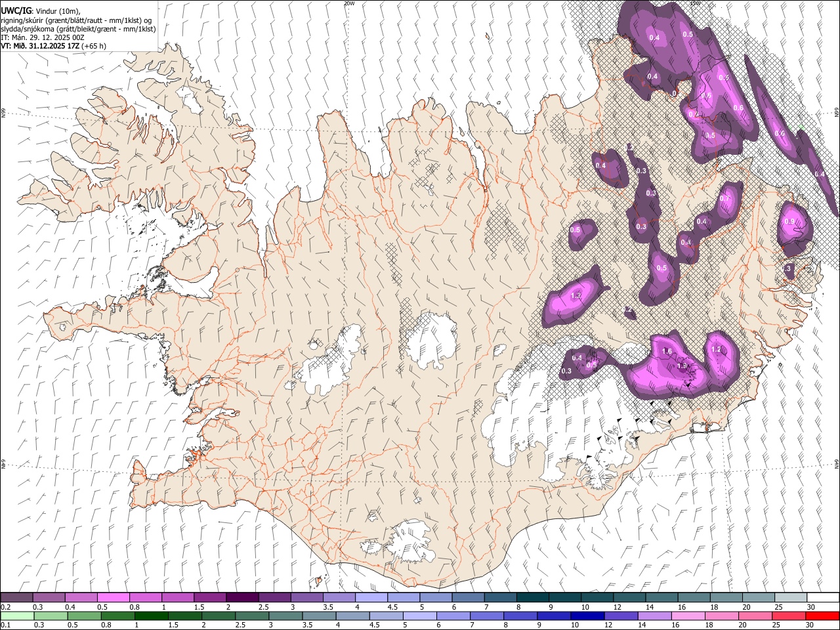Viewport: 840px width, 630px height.
Task: Pick the snow legend swatch starting at 3
Action: click(307, 598)
